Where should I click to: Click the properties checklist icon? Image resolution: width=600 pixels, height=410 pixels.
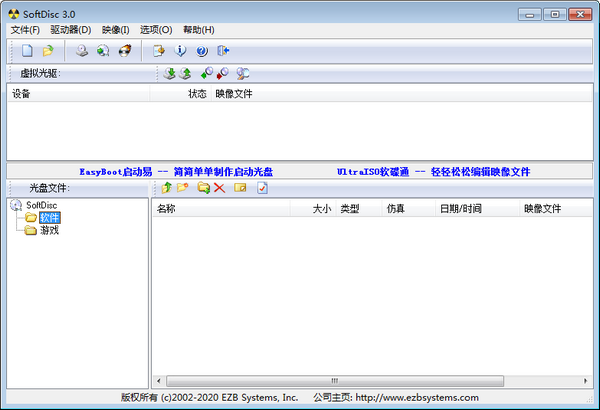click(263, 188)
